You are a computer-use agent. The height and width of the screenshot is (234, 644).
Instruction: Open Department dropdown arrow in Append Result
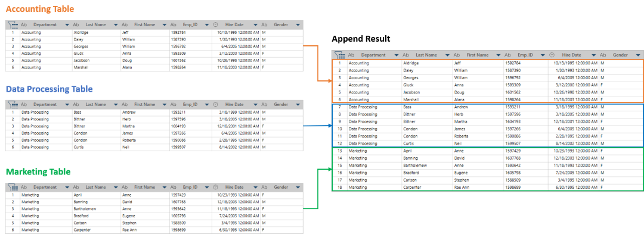397,55
